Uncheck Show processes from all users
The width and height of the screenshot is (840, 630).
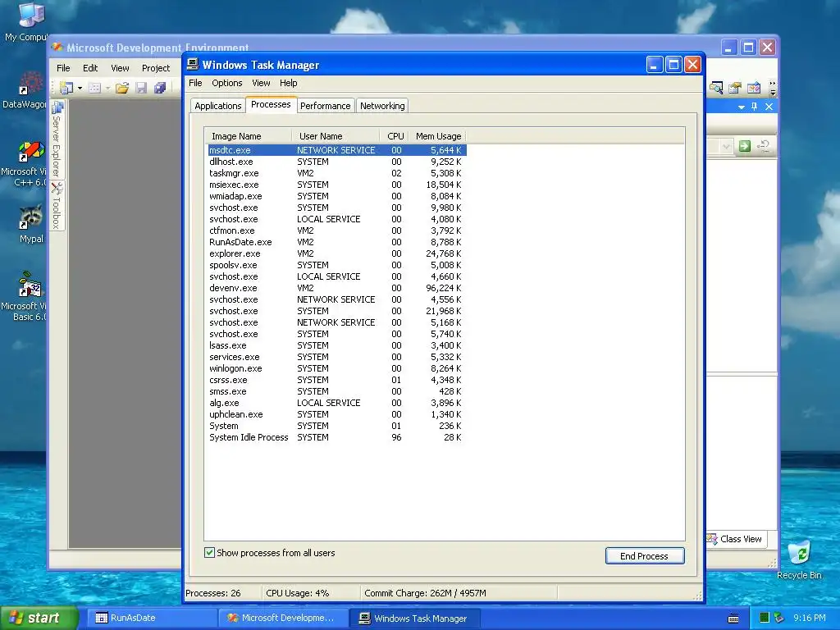coord(209,553)
